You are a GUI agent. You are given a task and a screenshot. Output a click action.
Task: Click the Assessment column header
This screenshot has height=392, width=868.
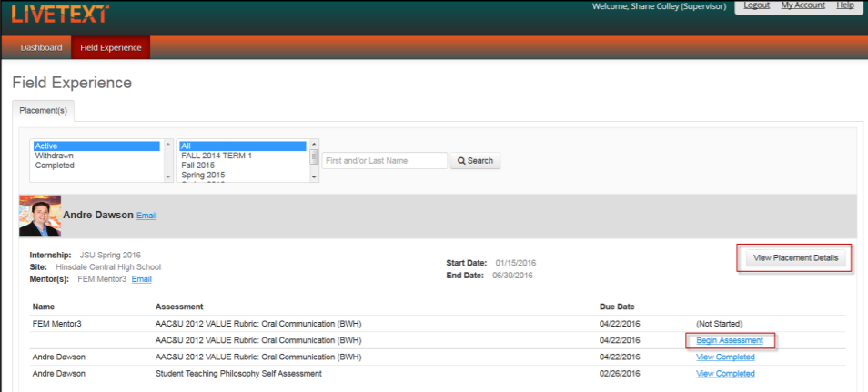(x=179, y=307)
